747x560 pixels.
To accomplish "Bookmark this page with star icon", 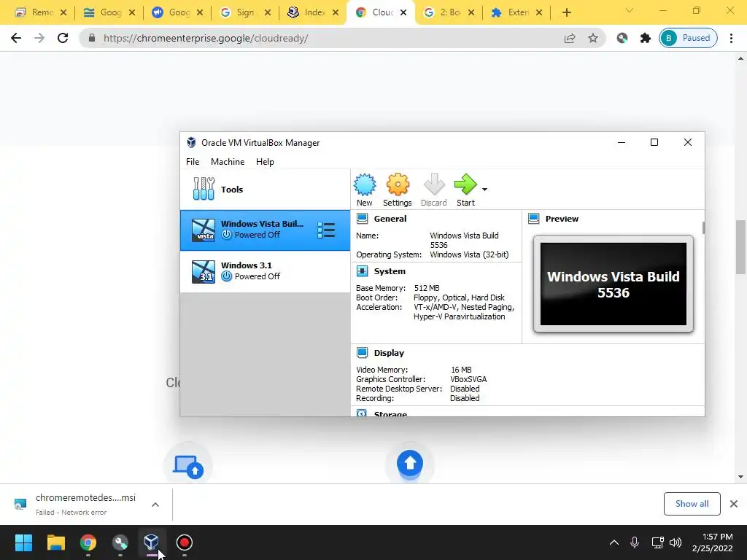I will pos(592,38).
